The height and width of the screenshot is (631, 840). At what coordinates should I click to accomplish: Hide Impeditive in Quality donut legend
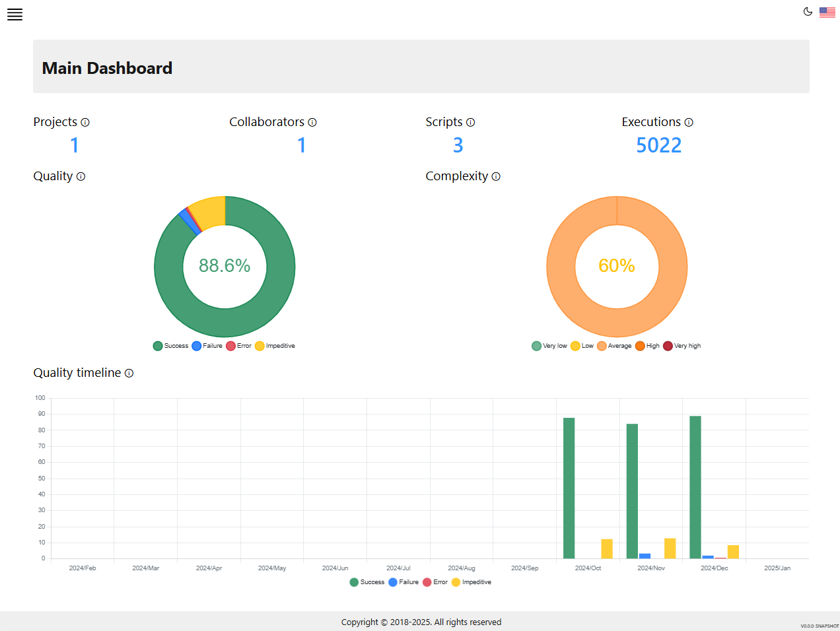(x=275, y=346)
